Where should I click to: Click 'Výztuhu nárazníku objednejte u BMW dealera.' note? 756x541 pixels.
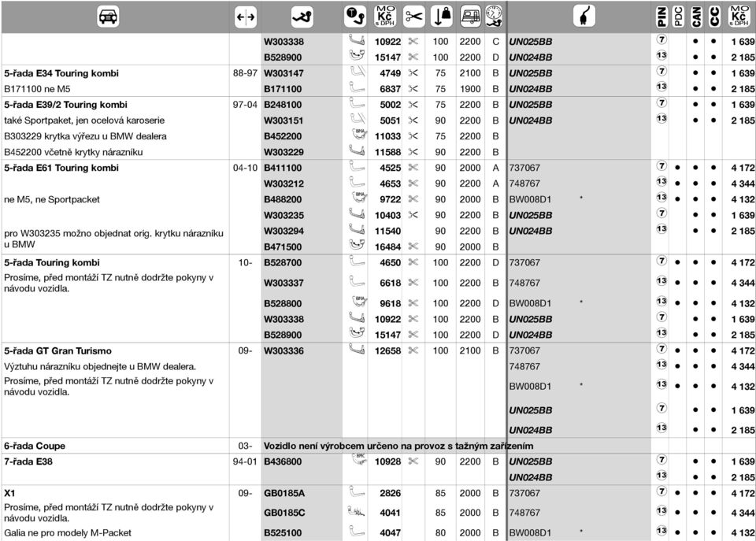(100, 366)
